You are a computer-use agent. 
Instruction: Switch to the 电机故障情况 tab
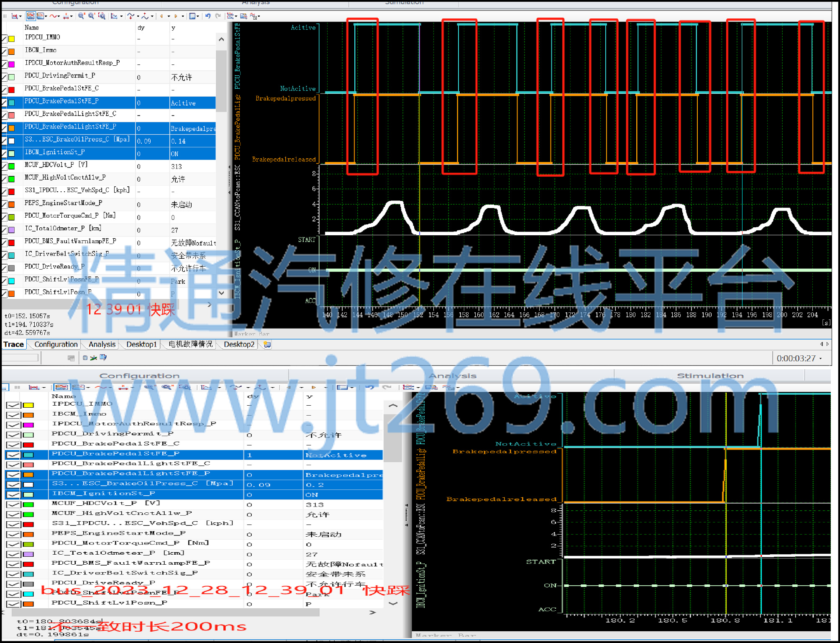pyautogui.click(x=190, y=344)
